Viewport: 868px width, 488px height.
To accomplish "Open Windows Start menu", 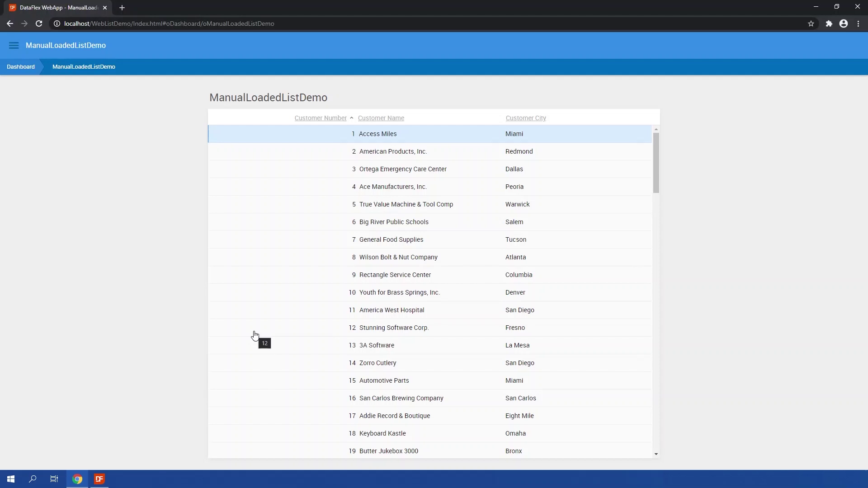I will (x=11, y=479).
